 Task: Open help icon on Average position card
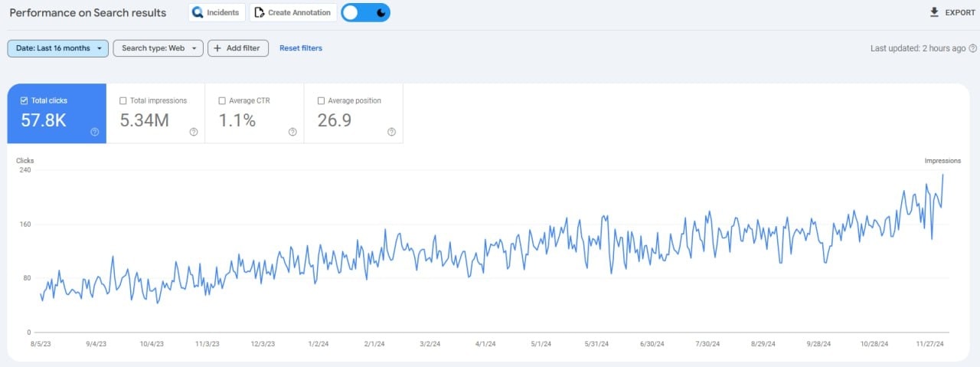391,132
